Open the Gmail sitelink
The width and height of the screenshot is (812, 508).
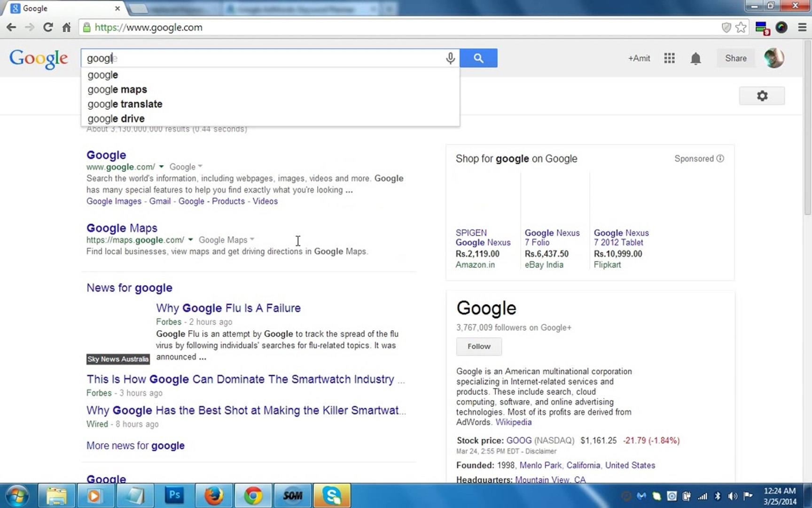[160, 201]
